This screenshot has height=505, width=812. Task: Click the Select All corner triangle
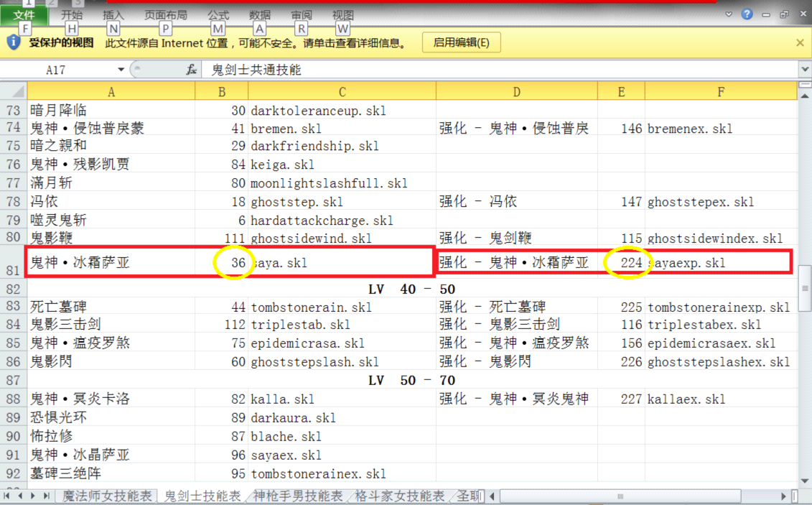[x=14, y=91]
